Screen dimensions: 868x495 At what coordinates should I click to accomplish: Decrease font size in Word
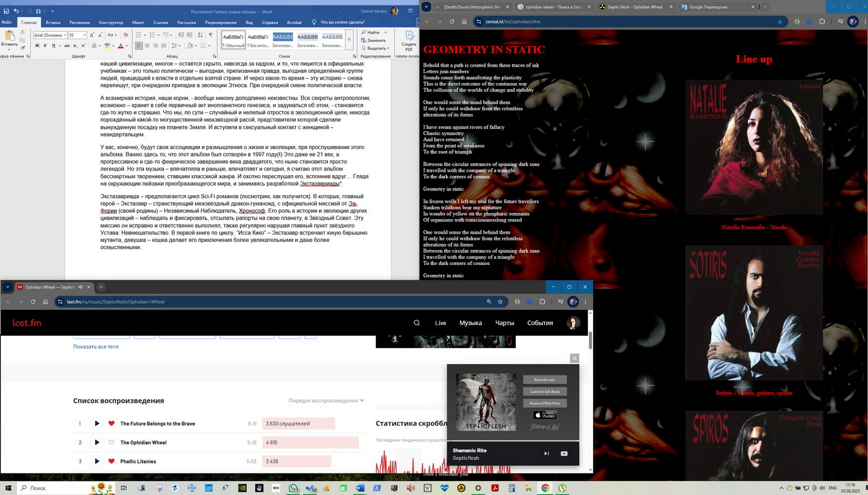click(x=100, y=35)
